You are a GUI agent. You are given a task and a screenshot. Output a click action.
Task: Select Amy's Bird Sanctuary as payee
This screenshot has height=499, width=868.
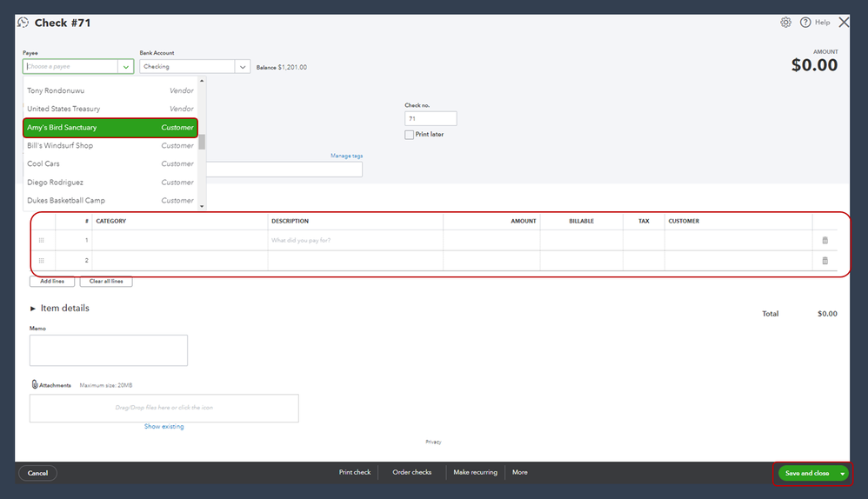(110, 127)
